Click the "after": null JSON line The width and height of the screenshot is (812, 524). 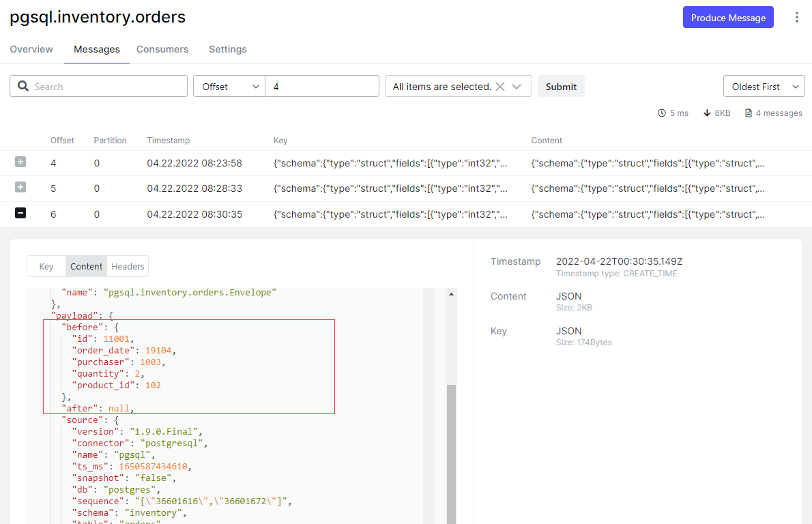point(98,409)
